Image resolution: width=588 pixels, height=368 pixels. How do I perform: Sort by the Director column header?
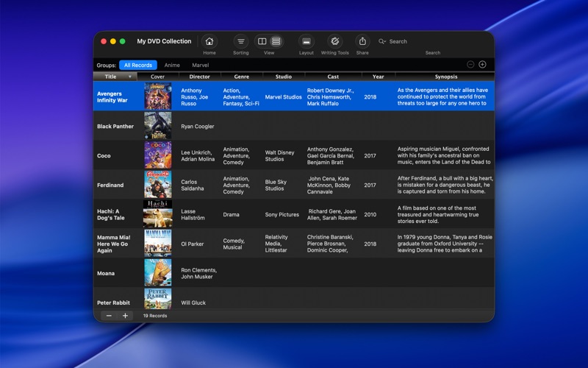coord(199,77)
